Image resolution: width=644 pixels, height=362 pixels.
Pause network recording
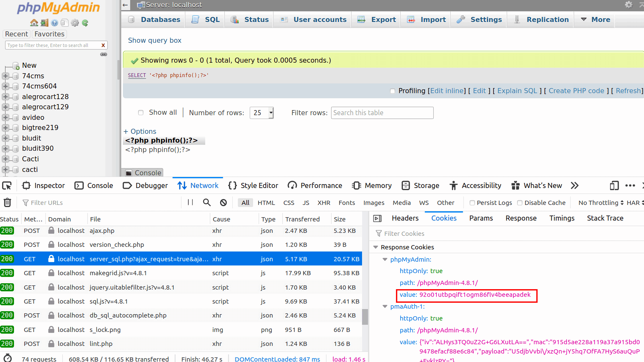pyautogui.click(x=191, y=202)
